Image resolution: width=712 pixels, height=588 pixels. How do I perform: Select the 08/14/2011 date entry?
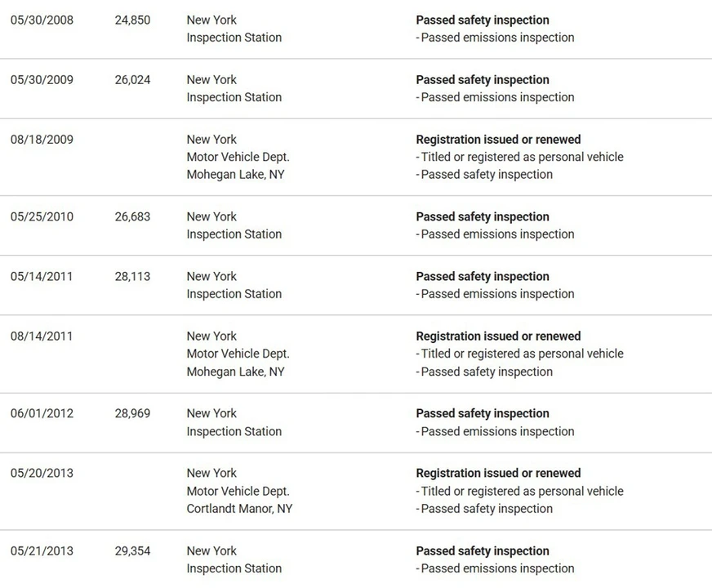[x=42, y=336]
